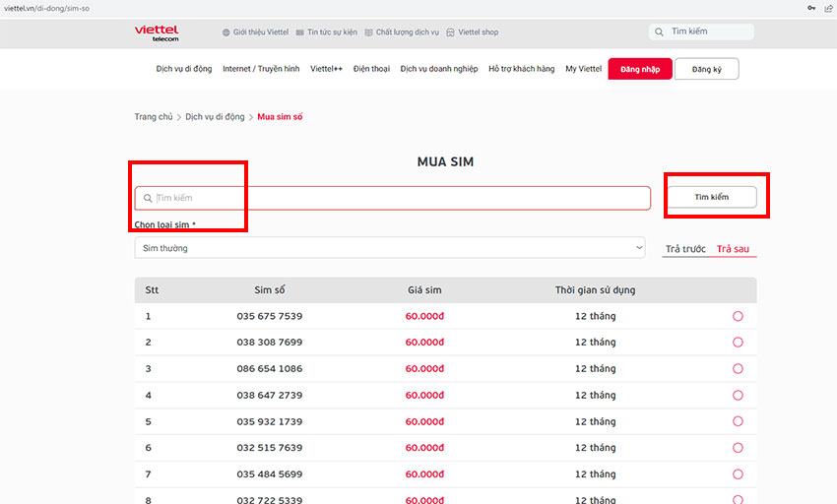
Task: Open Internet / Truyền hình menu
Action: pyautogui.click(x=261, y=69)
